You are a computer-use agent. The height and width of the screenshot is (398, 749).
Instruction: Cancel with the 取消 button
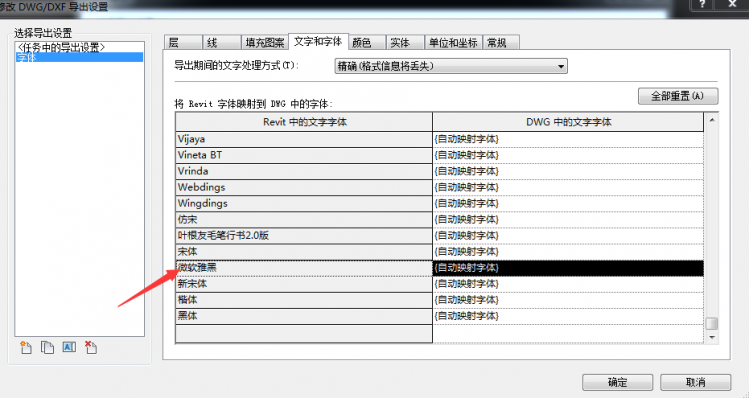696,382
